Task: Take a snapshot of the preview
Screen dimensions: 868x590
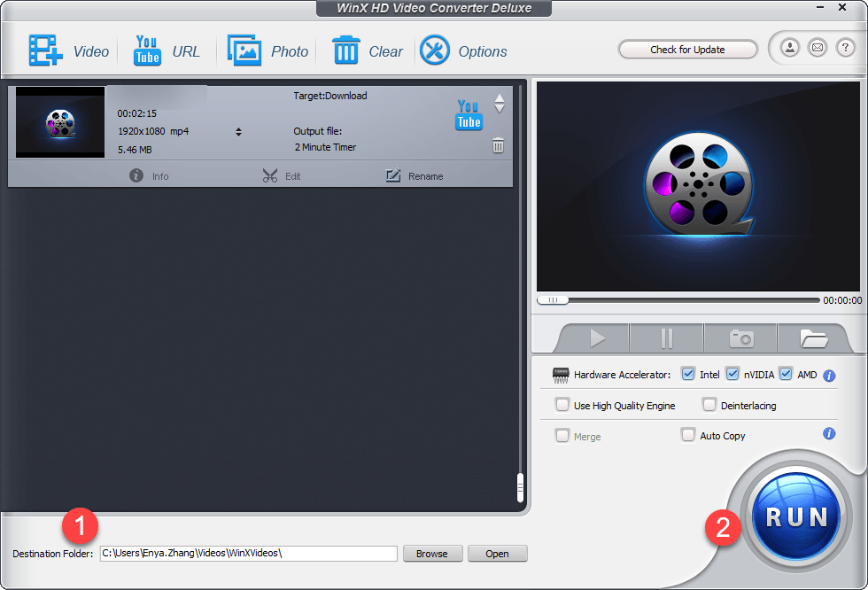Action: coord(740,338)
